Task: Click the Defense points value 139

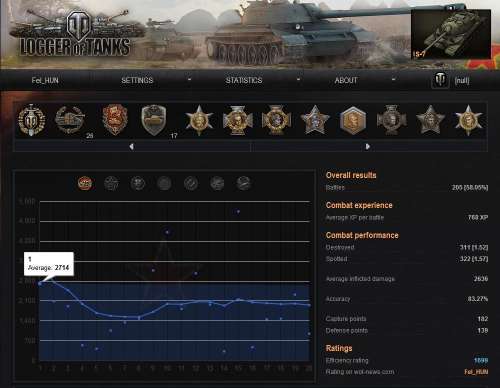Action: pos(483,330)
